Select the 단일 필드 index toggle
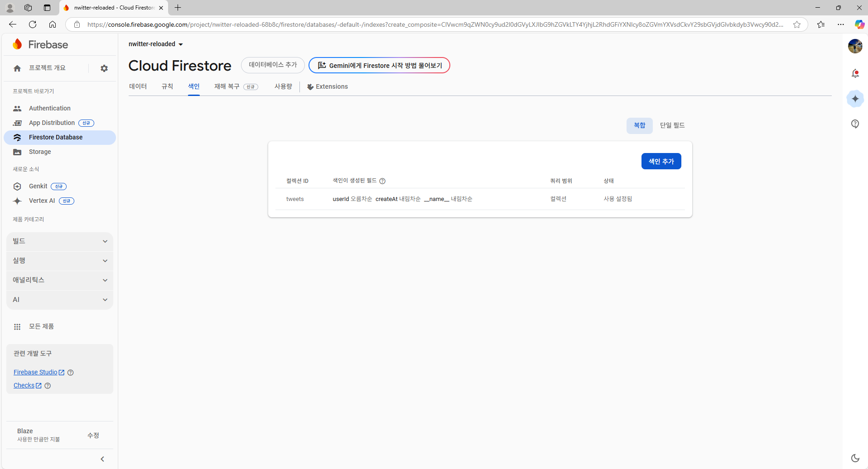Viewport: 868px width, 469px height. (672, 125)
